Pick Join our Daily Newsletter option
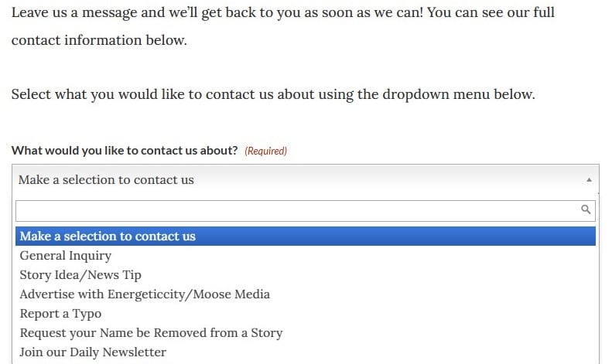The image size is (612, 364). pos(93,352)
